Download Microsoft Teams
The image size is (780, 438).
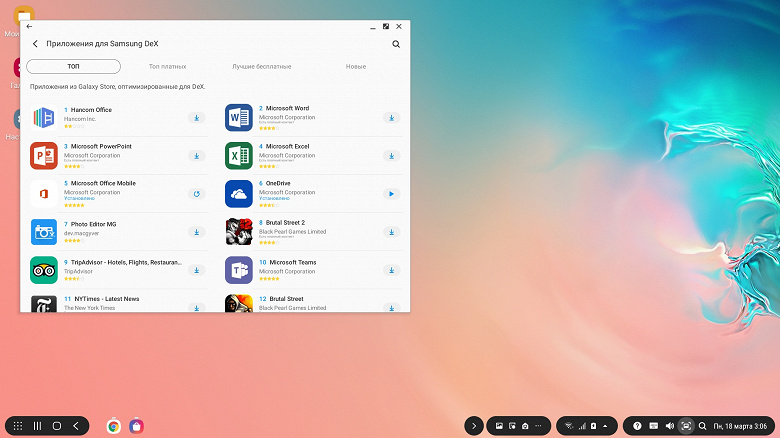tap(391, 270)
